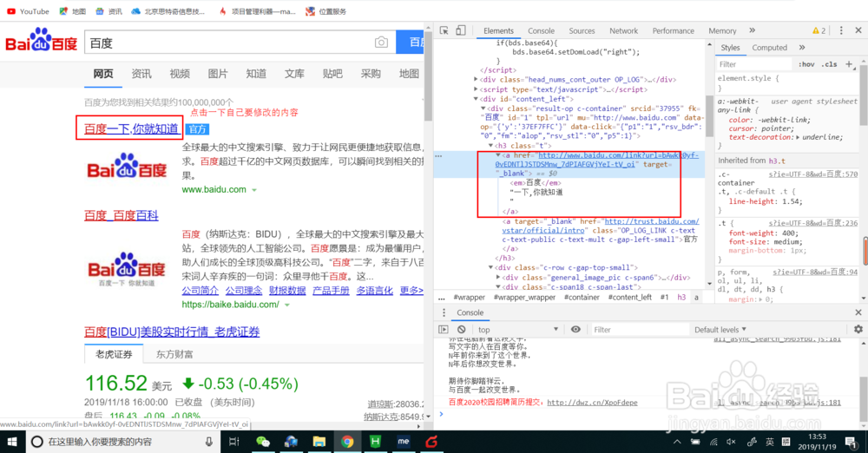Open the 位置服务 bookmark
868x453 pixels.
tap(326, 11)
